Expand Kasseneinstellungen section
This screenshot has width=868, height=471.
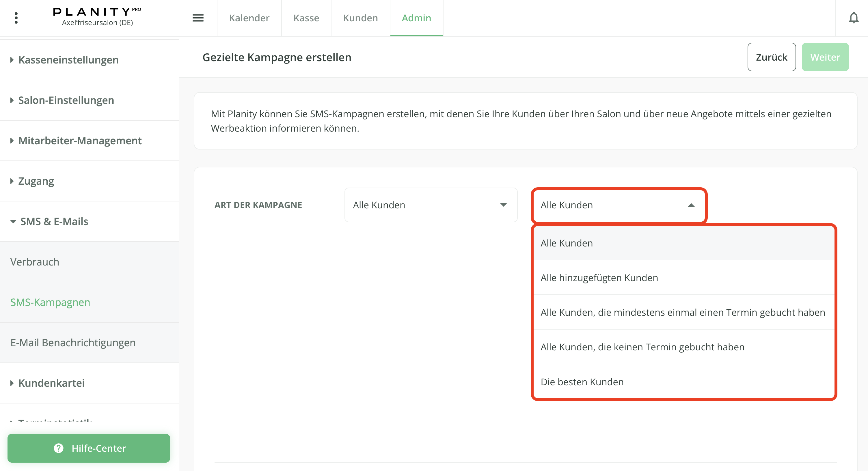pos(68,60)
